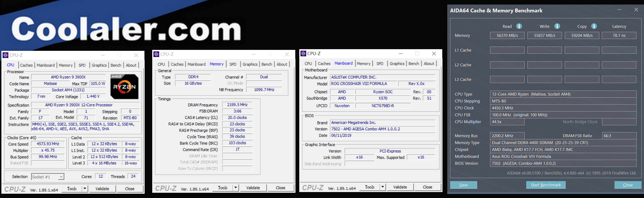Image resolution: width=644 pixels, height=198 pixels.
Task: Select Memory tab in middle CPU-Z window
Action: [x=216, y=64]
